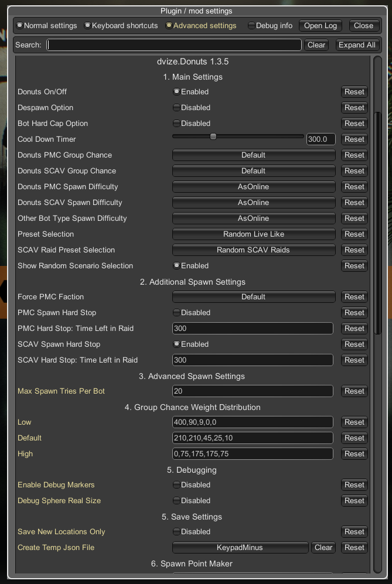Clear the search field
392x584 pixels.
(316, 45)
